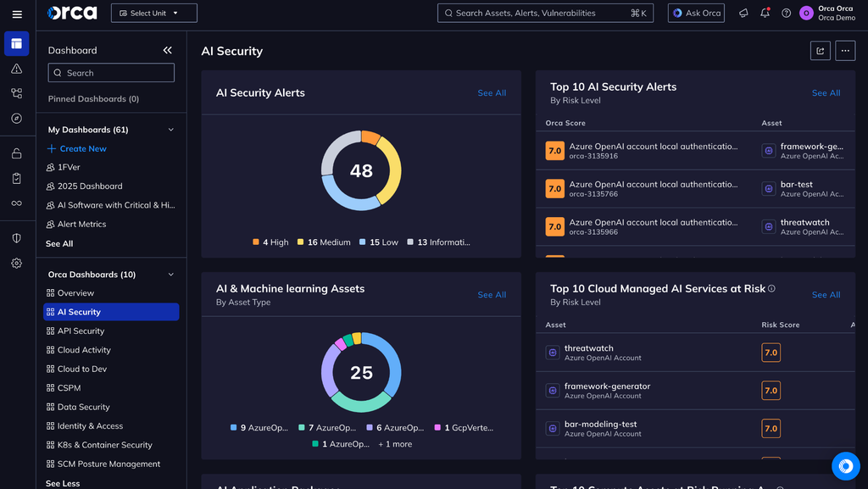Open the announcements megaphone icon
This screenshot has height=489, width=868.
pos(743,13)
